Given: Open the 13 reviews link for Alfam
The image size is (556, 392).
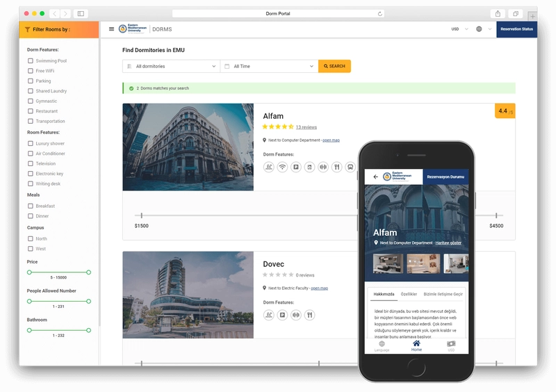Looking at the screenshot, I should tap(306, 127).
